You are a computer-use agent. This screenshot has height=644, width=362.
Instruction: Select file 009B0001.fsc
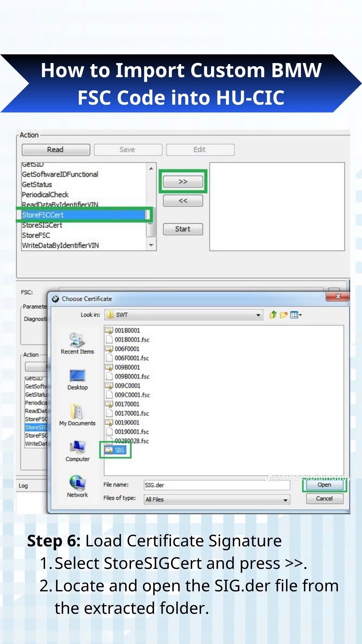point(127,377)
